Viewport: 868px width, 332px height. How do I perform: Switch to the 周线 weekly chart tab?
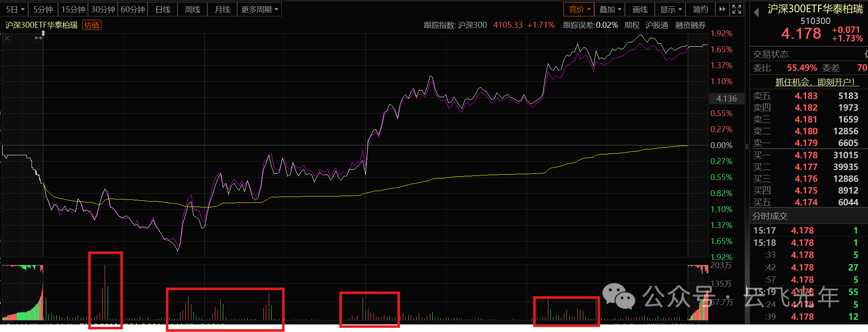click(193, 9)
